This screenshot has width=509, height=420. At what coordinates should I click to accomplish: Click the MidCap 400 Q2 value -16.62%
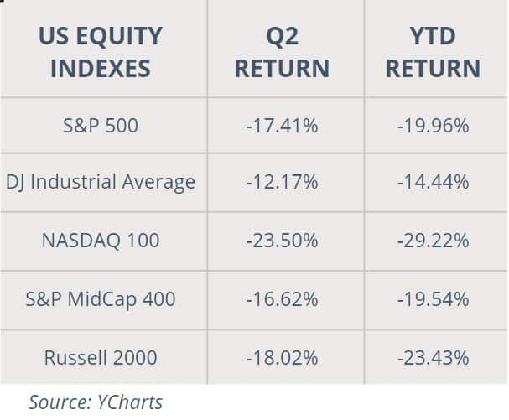tap(282, 299)
